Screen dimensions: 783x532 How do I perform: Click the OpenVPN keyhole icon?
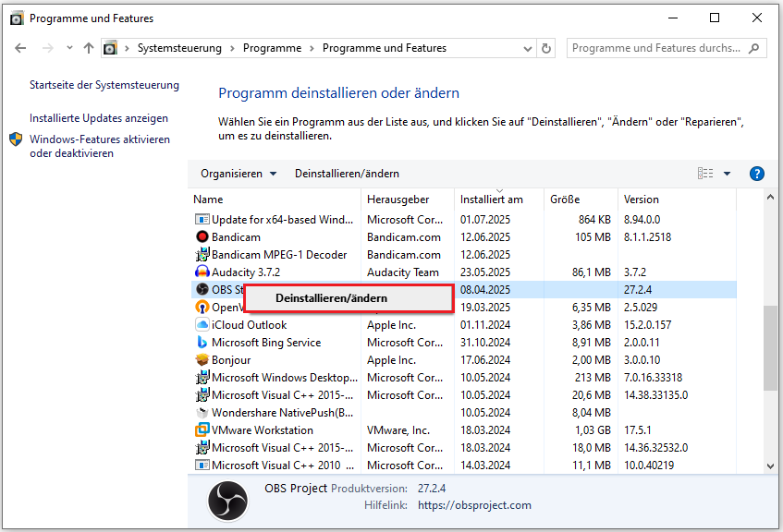pyautogui.click(x=202, y=307)
